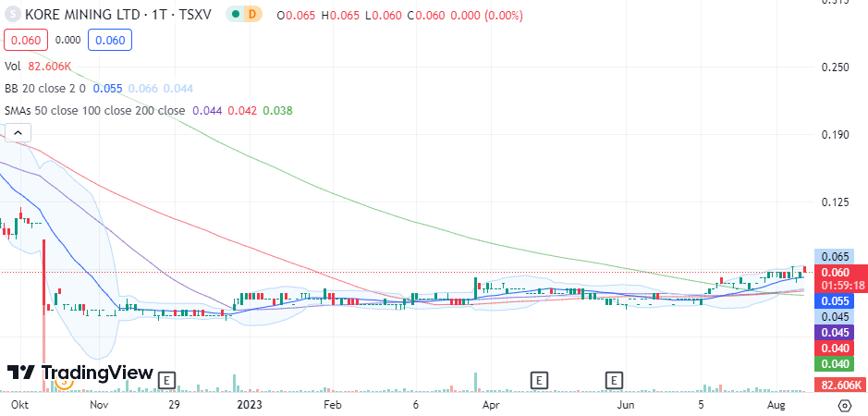Click the BB basis value 0.055 in legend
Viewport: 868px width, 416px height.
click(x=107, y=88)
